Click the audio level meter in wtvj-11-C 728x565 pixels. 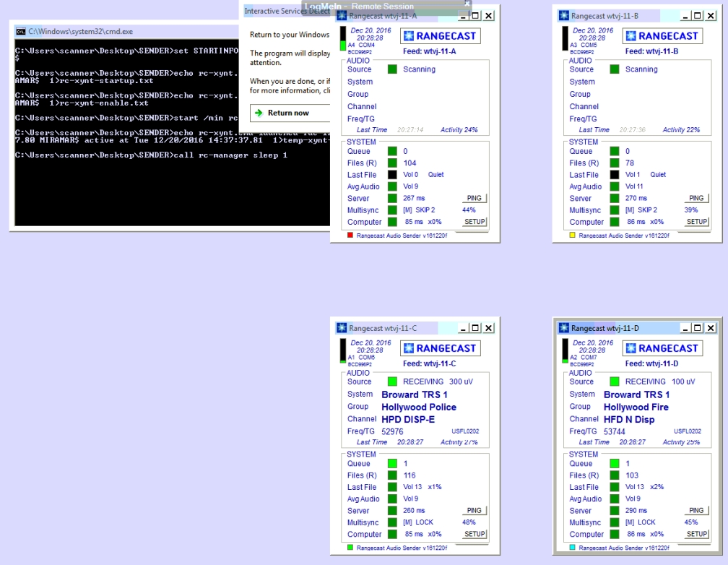[x=343, y=351]
